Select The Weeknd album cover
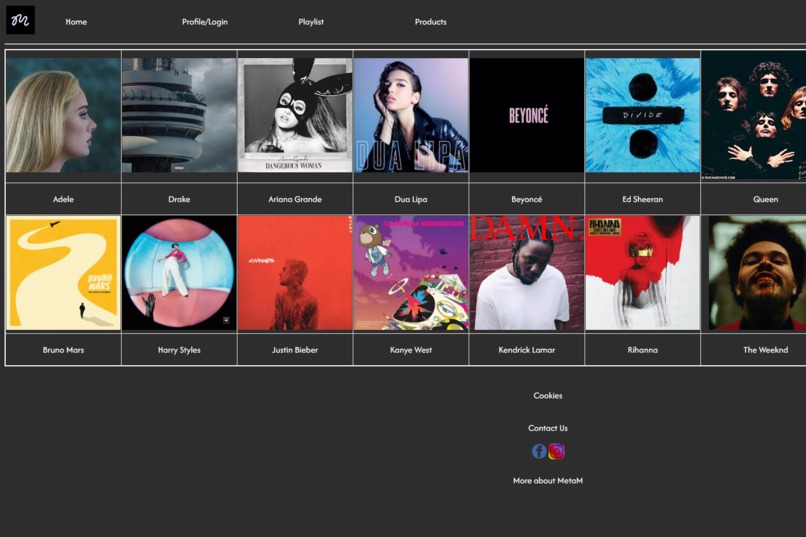806x537 pixels. 757,273
